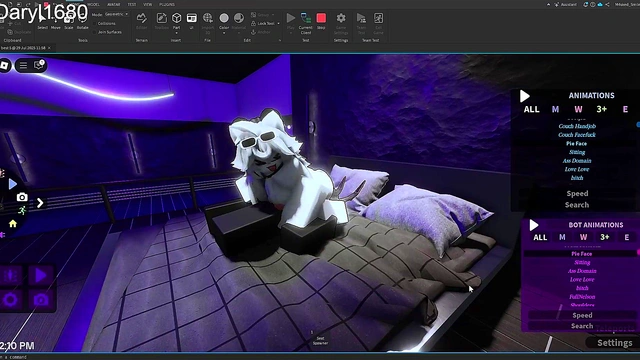Open the AVATAR ribbon tab
The width and height of the screenshot is (640, 360).
(x=113, y=4)
